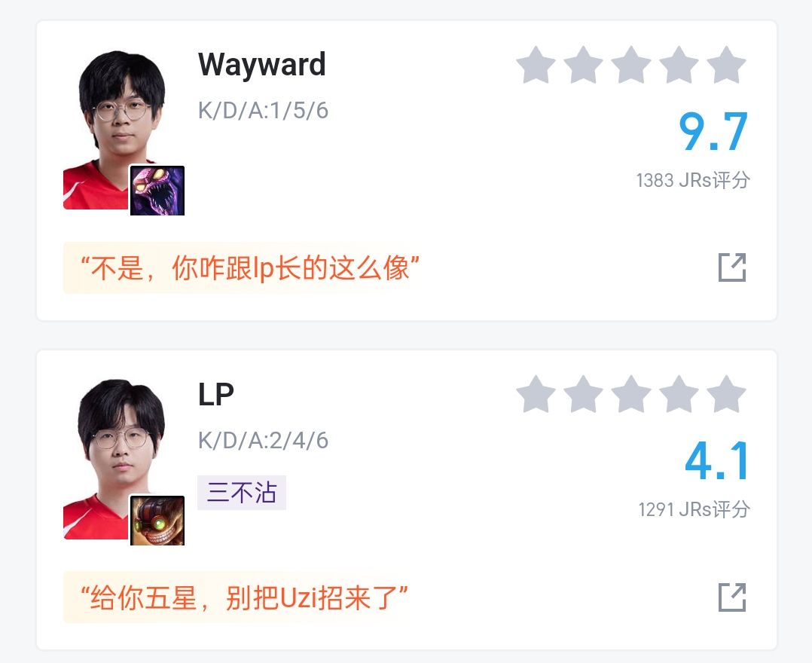Click the first rating star for Wayward
The height and width of the screenshot is (663, 812).
pos(536,66)
